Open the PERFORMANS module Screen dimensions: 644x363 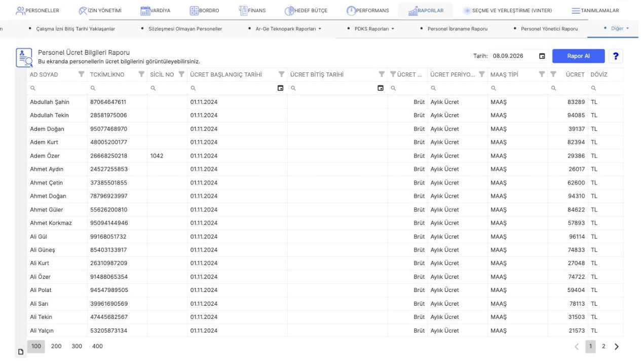368,10
